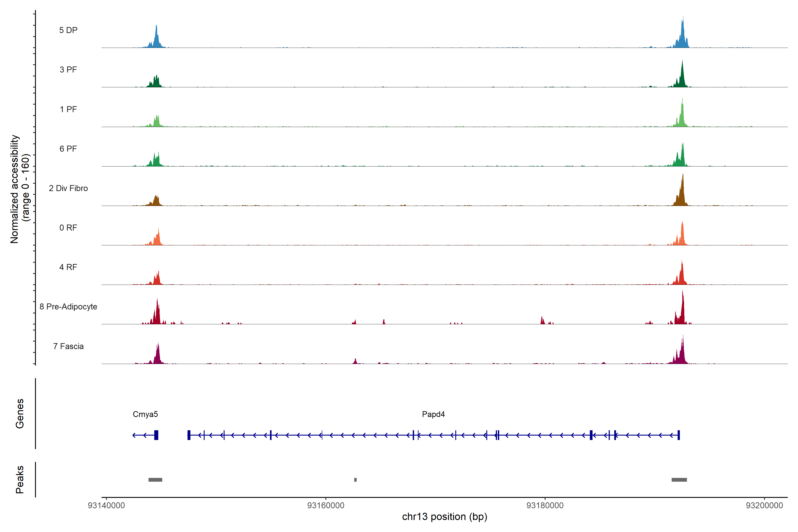Click the 93200000 axis tick label
This screenshot has width=798, height=532.
[x=764, y=505]
